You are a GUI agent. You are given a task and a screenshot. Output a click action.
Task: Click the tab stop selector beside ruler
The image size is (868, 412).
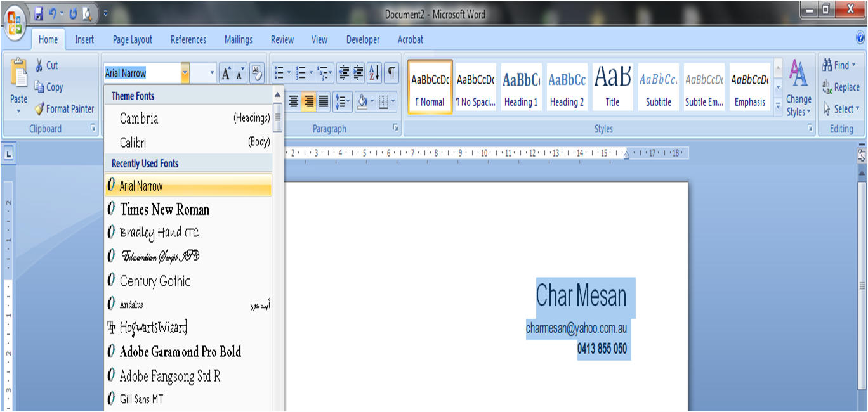point(8,153)
